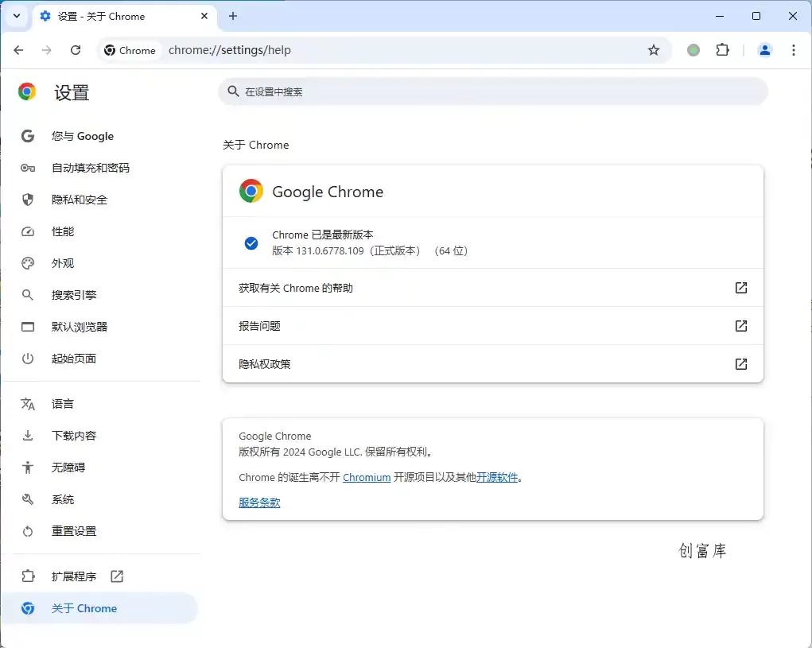Open Chrome's three-dot menu
The width and height of the screenshot is (812, 648).
(794, 50)
